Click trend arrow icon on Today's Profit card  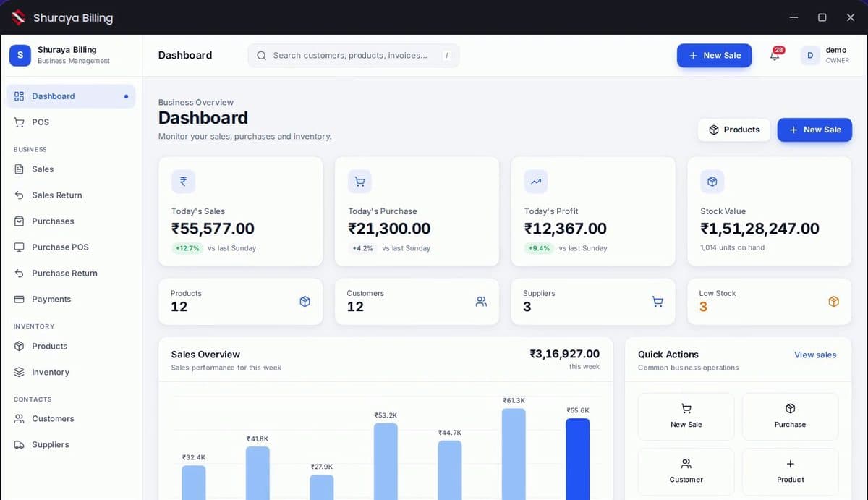point(536,182)
